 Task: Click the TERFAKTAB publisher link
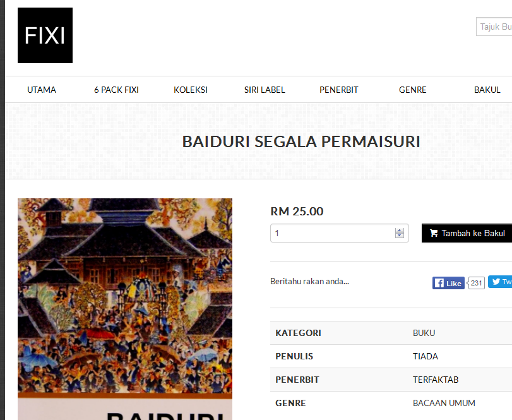435,380
